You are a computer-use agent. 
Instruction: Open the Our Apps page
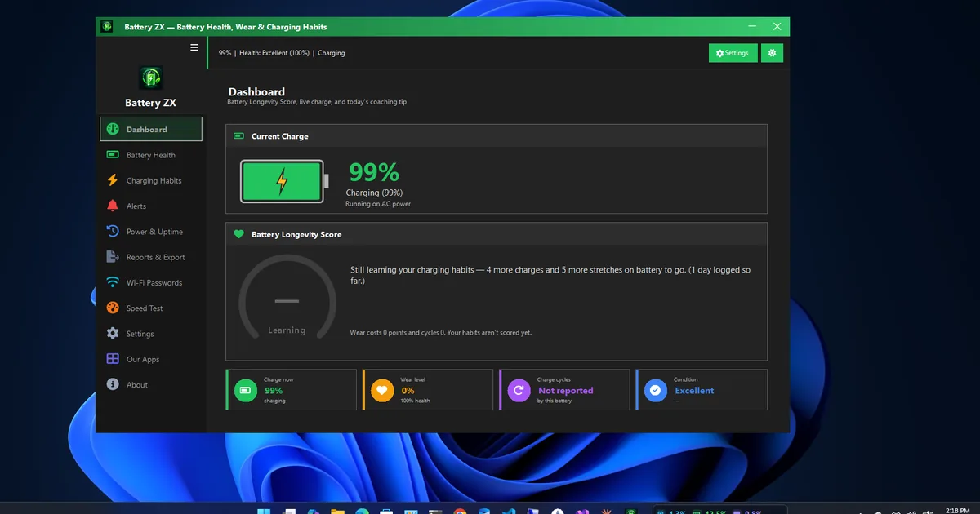tap(151, 359)
